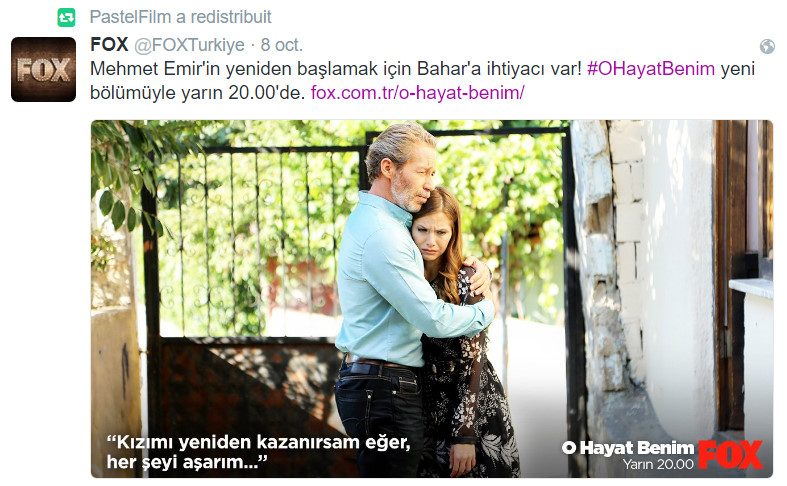Click the wooden door in the photo

(738, 271)
